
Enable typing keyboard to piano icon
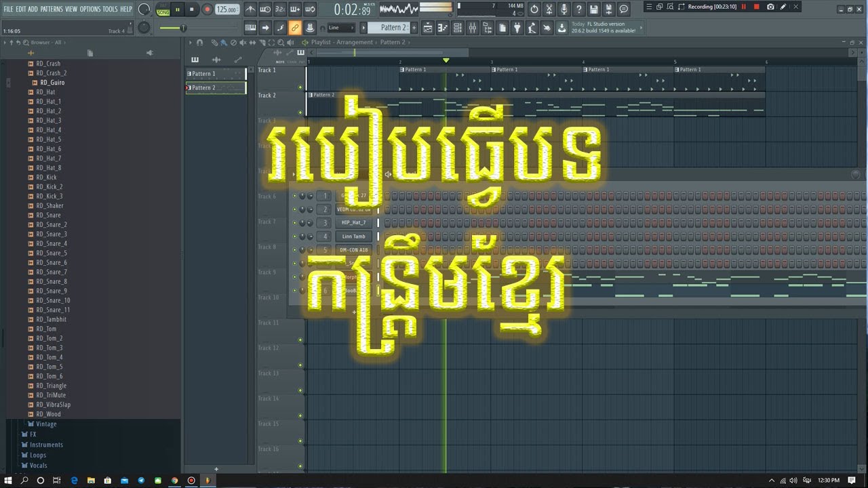tap(250, 28)
